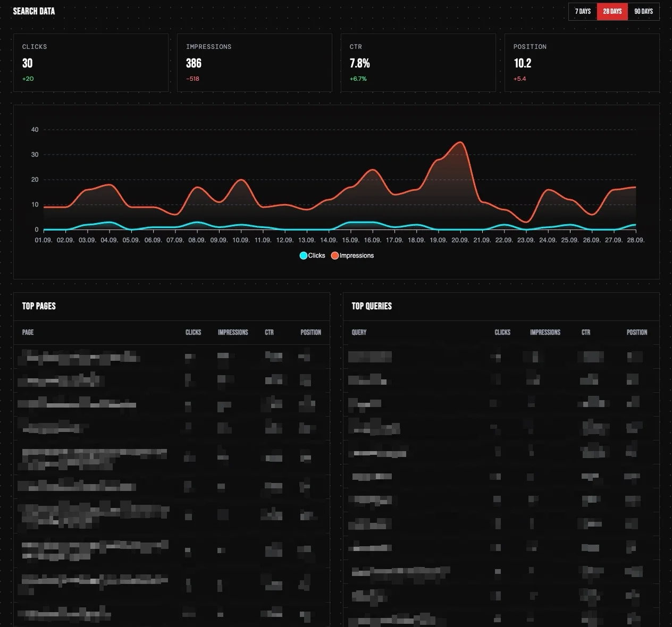Sort Top Pages by CTR column
This screenshot has height=627, width=672.
point(269,332)
